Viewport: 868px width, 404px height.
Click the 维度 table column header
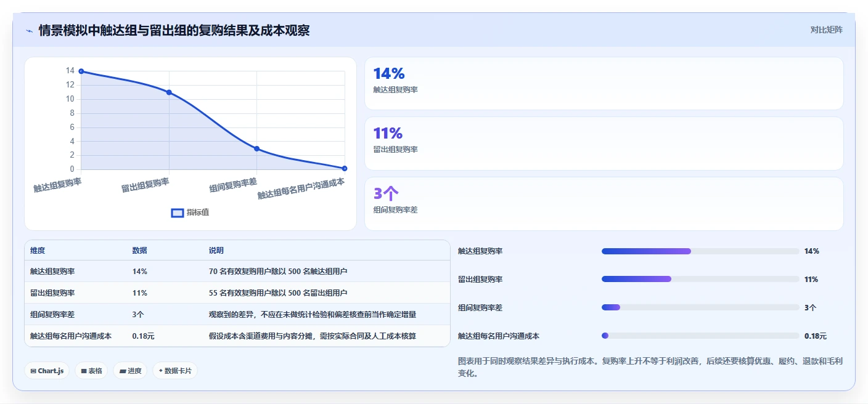point(38,251)
